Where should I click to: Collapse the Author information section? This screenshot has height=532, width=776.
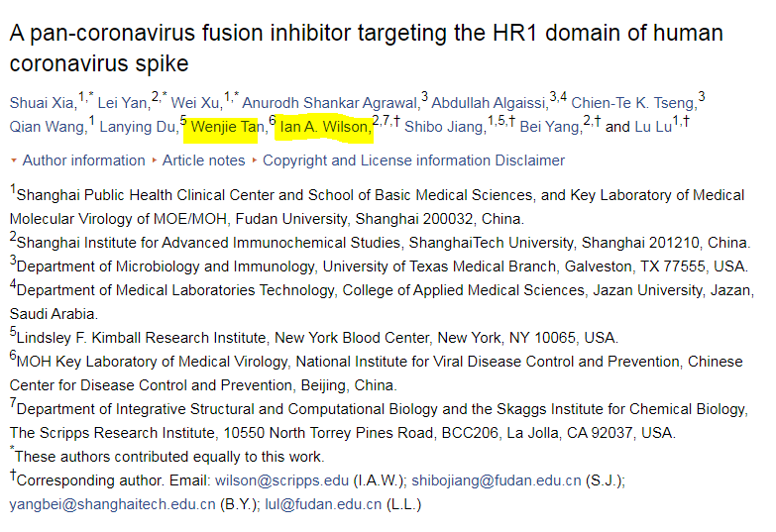pos(83,160)
